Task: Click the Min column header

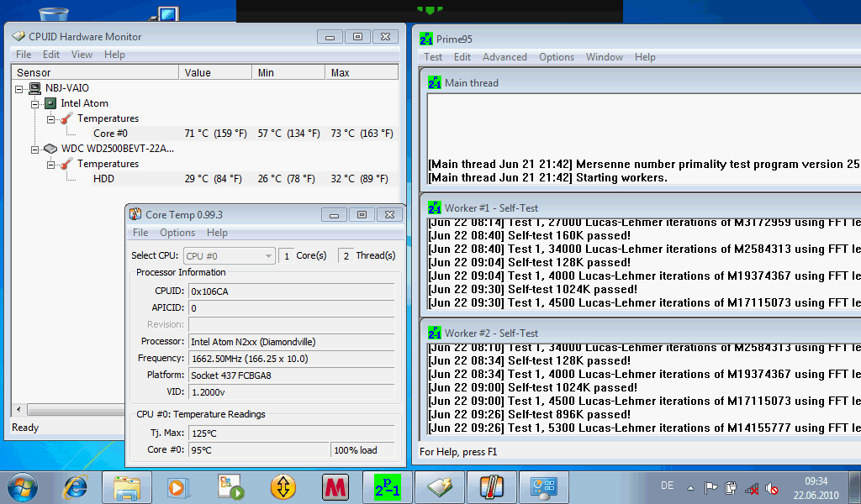Action: (x=288, y=72)
